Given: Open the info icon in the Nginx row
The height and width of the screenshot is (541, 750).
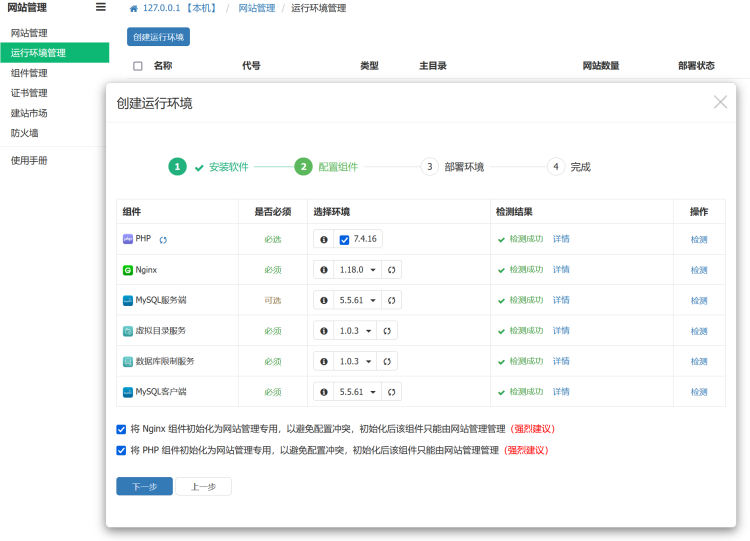Looking at the screenshot, I should pyautogui.click(x=324, y=270).
